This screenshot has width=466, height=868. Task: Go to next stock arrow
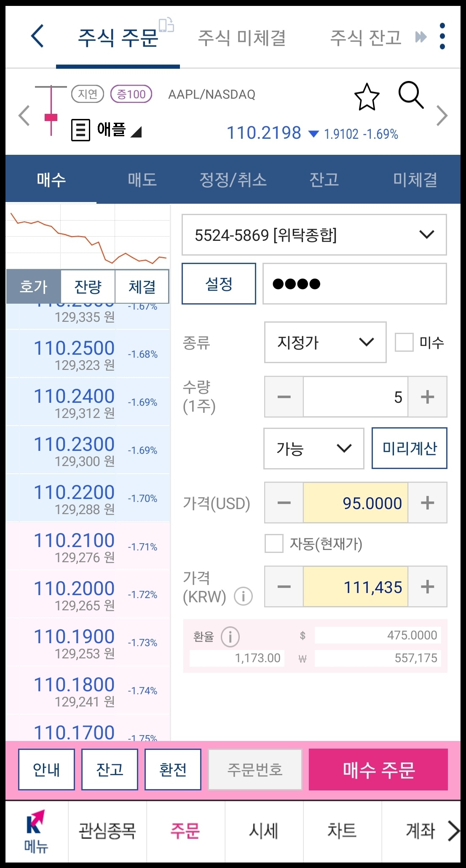coord(442,116)
